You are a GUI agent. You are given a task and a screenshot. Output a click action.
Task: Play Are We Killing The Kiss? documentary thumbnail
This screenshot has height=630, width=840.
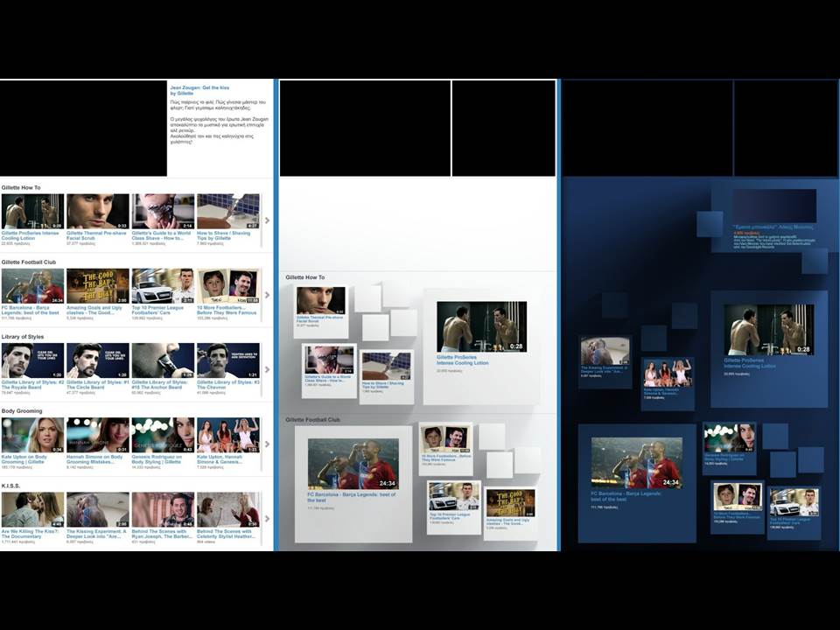[32, 509]
